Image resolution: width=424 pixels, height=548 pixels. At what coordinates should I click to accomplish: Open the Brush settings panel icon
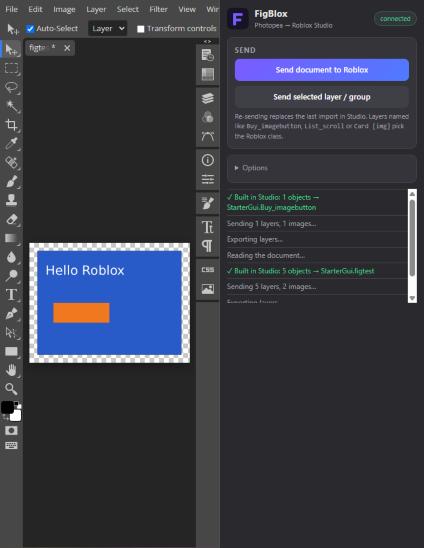[x=208, y=203]
